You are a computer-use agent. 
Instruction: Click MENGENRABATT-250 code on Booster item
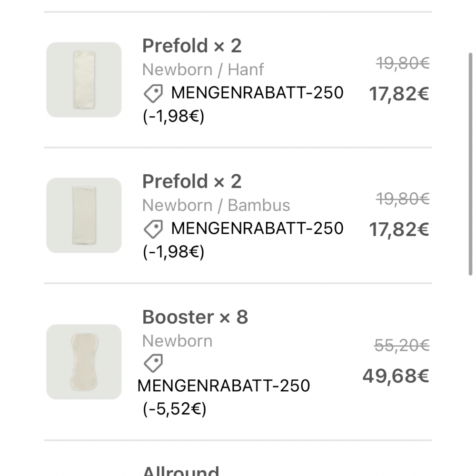point(224,386)
